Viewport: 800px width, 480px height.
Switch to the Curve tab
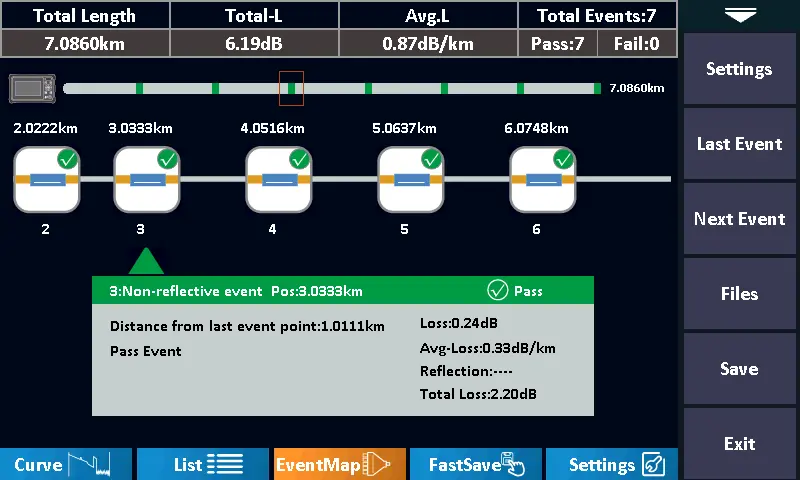[66, 464]
